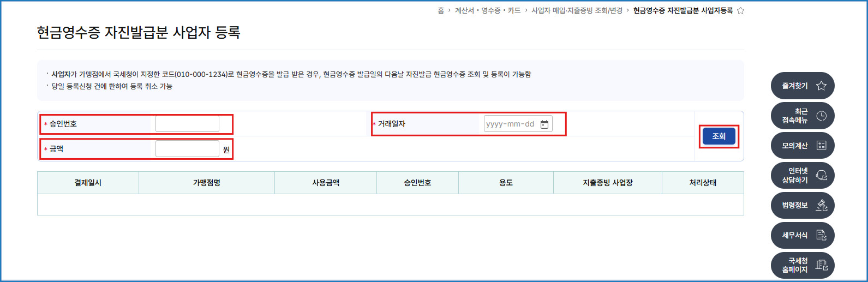Open 사업자 매입·지출증빙 조회/변경 breadcrumb

click(x=577, y=10)
